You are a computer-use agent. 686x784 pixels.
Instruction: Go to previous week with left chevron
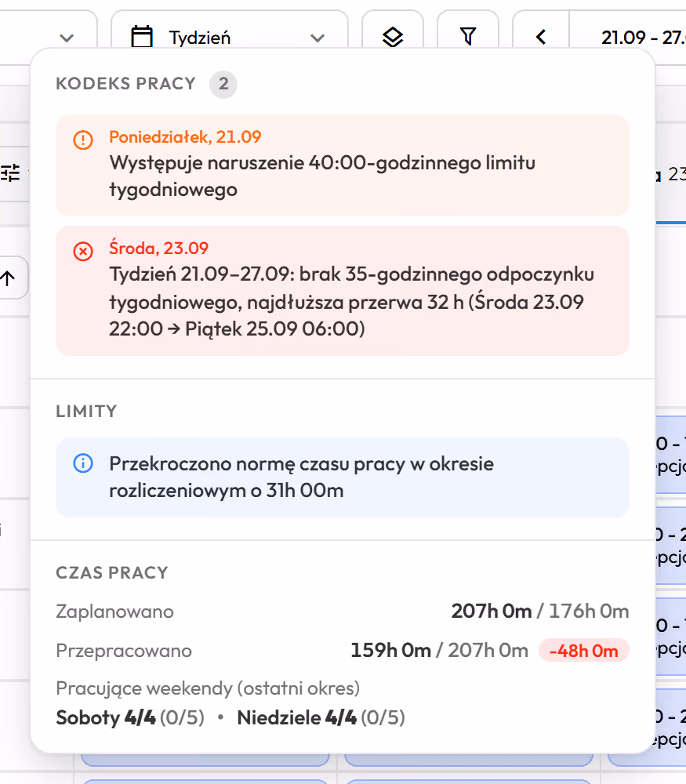pyautogui.click(x=541, y=37)
